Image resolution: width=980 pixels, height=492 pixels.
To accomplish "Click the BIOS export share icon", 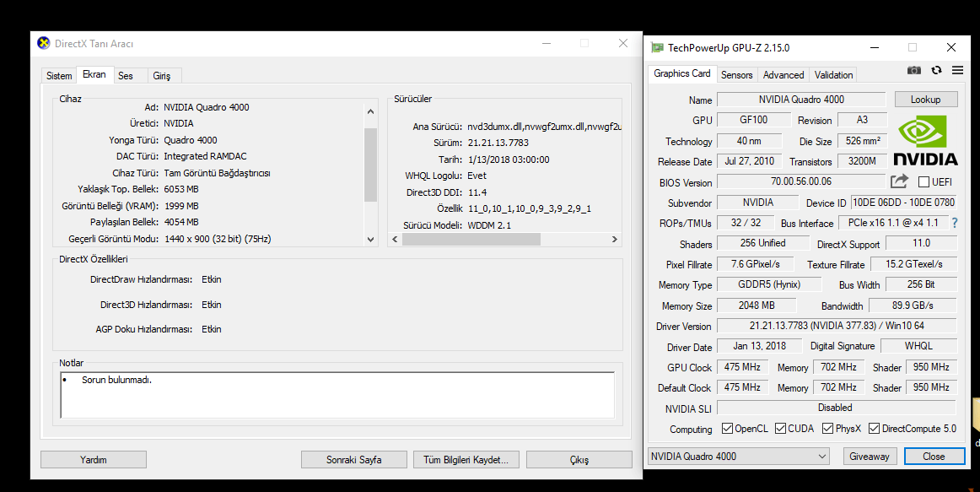I will coord(899,181).
